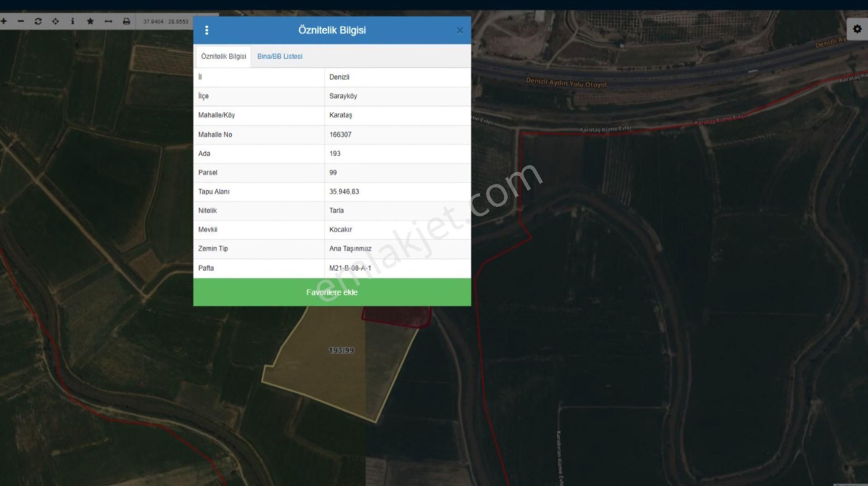Screen dimensions: 868x486
Task: Select the Mevkii value Kocakır
Action: 340,229
